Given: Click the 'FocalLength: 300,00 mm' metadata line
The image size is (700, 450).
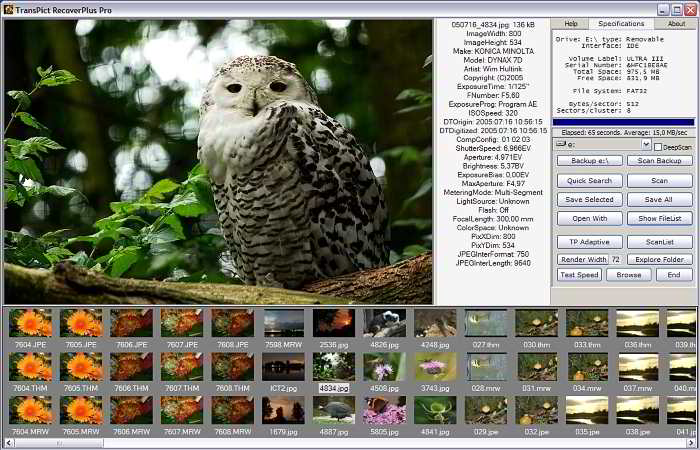Looking at the screenshot, I should 493,219.
